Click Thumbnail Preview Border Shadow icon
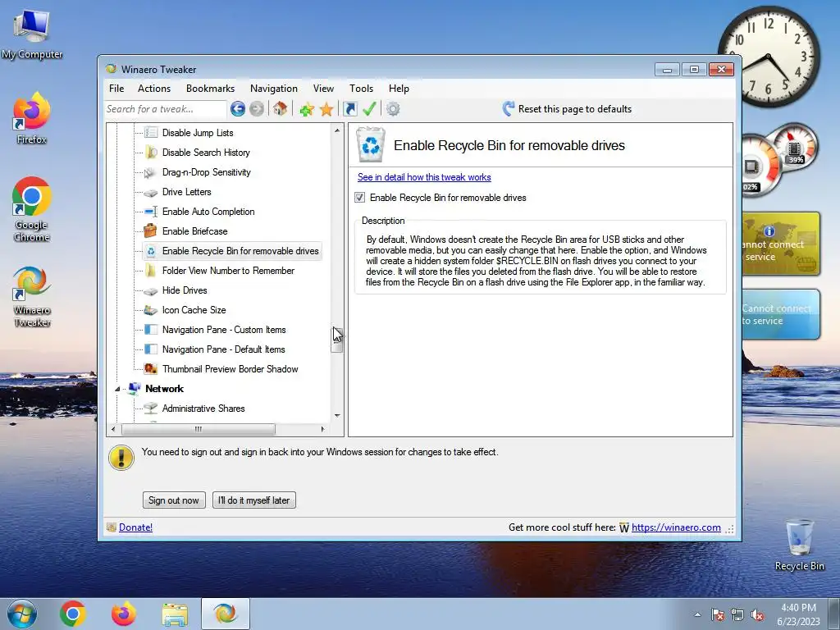The height and width of the screenshot is (630, 840). tap(151, 368)
